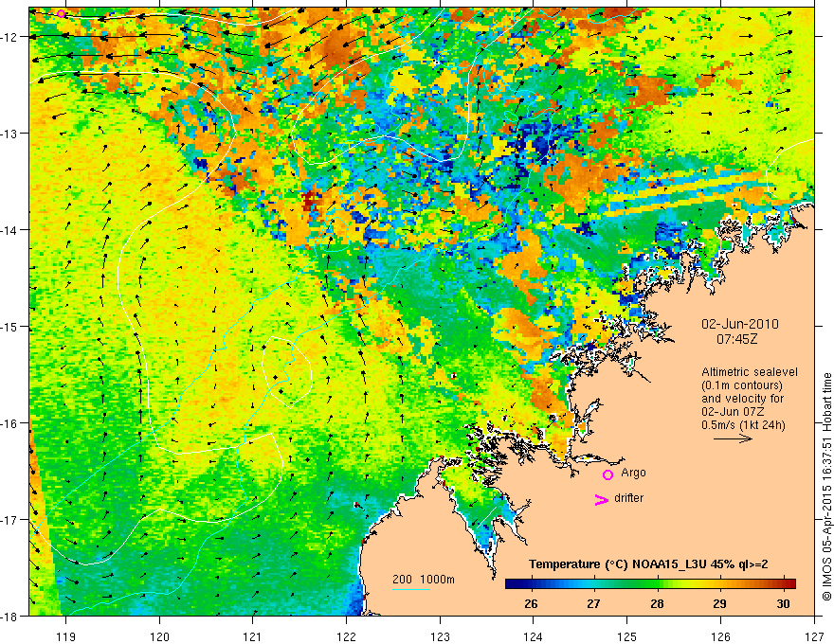The image size is (834, 644).
Task: Click the '(0.1m contours)' text
Action: pyautogui.click(x=742, y=385)
